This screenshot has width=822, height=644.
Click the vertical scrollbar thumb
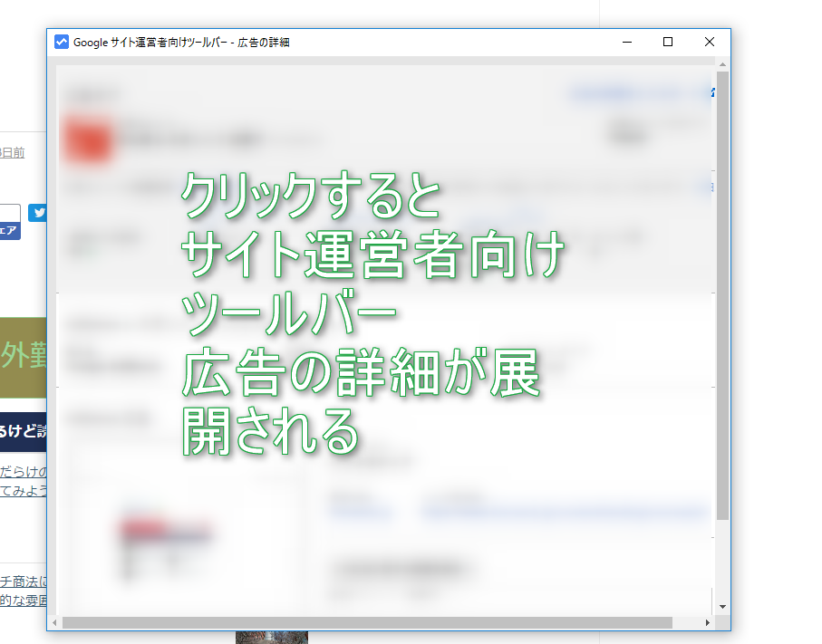click(723, 295)
